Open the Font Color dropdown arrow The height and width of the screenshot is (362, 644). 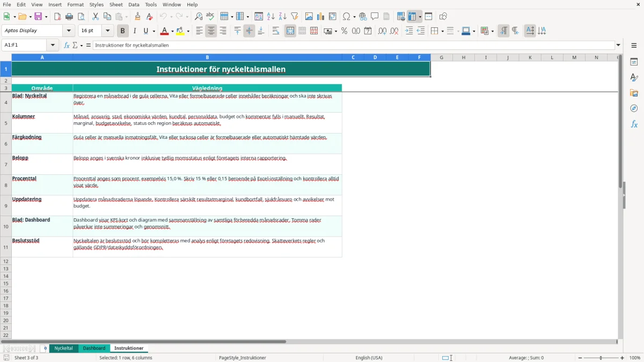pyautogui.click(x=172, y=31)
